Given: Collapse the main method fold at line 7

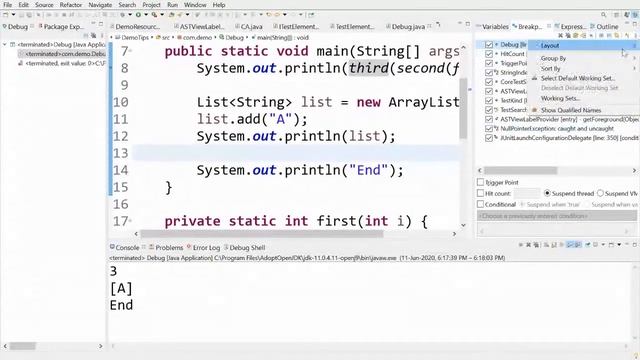Looking at the screenshot, I should tap(130, 51).
